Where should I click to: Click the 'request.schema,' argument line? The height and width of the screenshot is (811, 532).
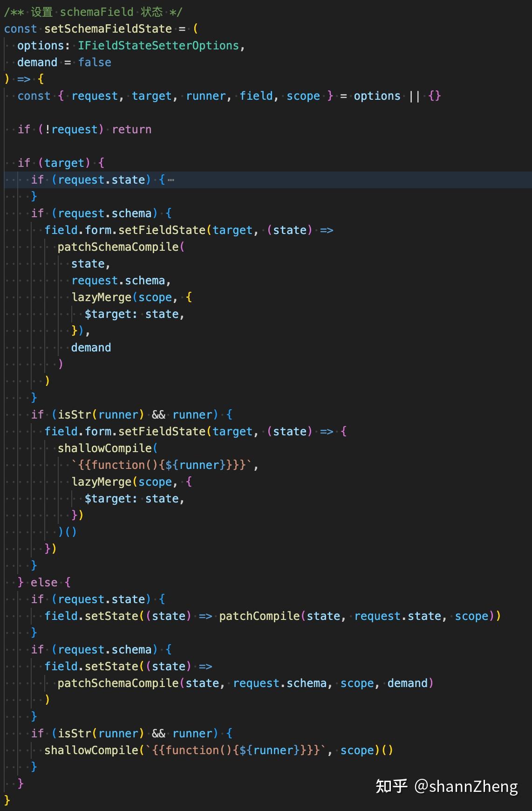pos(121,281)
